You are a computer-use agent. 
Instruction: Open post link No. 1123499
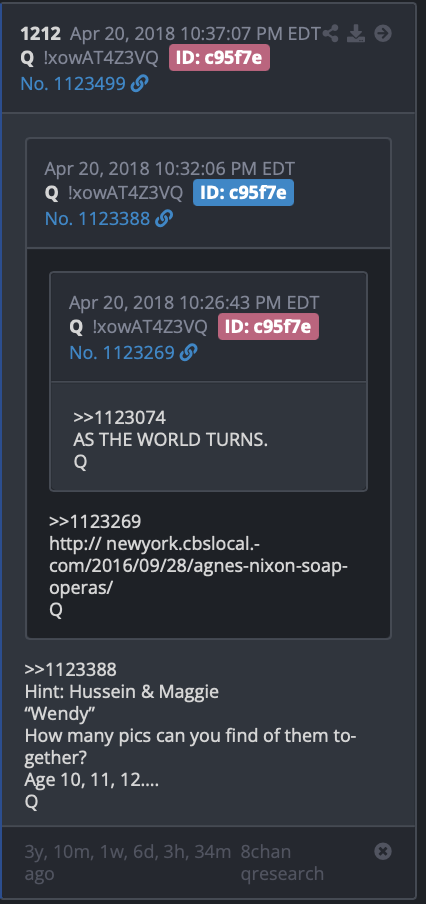[x=73, y=84]
